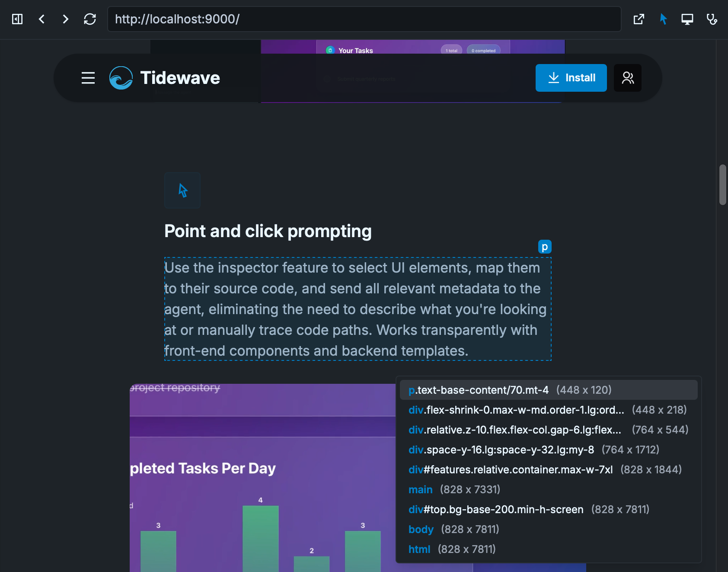Image resolution: width=728 pixels, height=572 pixels.
Task: Click the Tidewave wave logo
Action: 121,78
